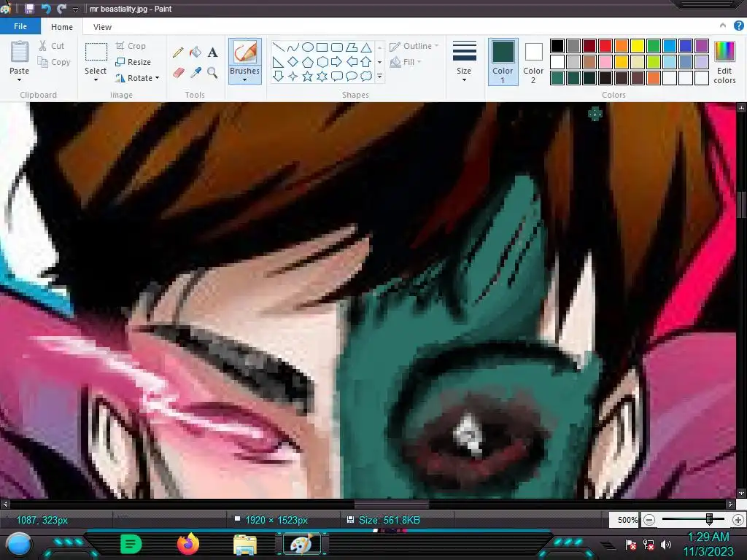Choose the Four-point star shape
The width and height of the screenshot is (747, 560).
click(x=293, y=76)
